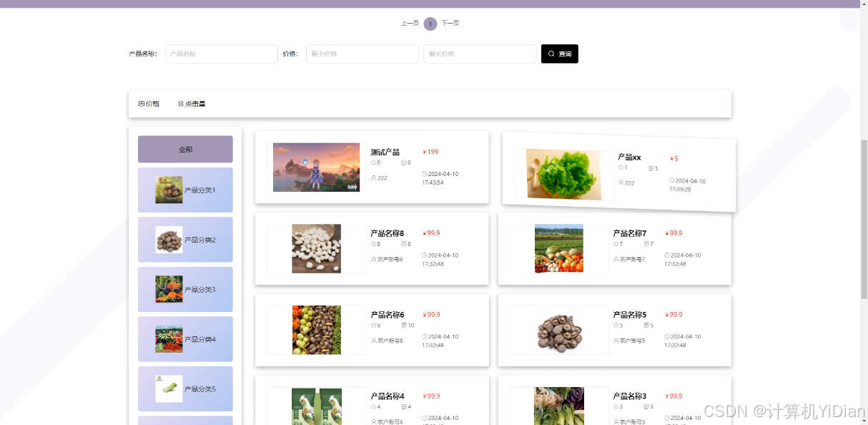Click the star favorite icon on 产品xx card

(x=621, y=167)
